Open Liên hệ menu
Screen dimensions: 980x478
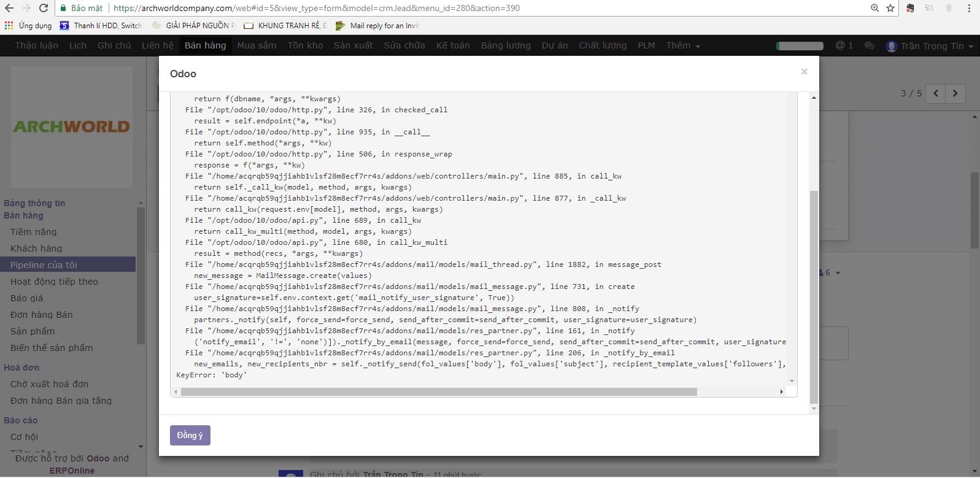[x=158, y=45]
